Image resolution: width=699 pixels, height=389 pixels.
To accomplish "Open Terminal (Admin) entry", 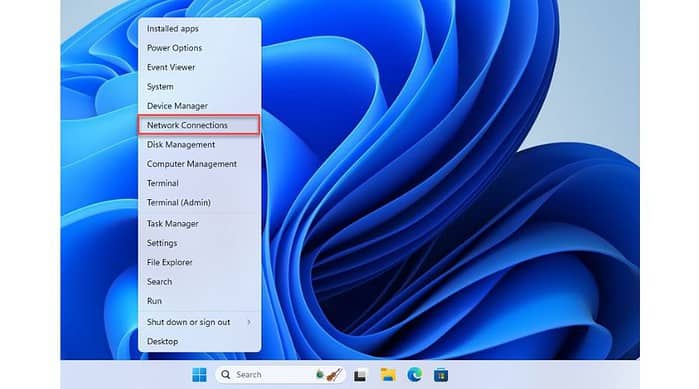I will [x=199, y=202].
